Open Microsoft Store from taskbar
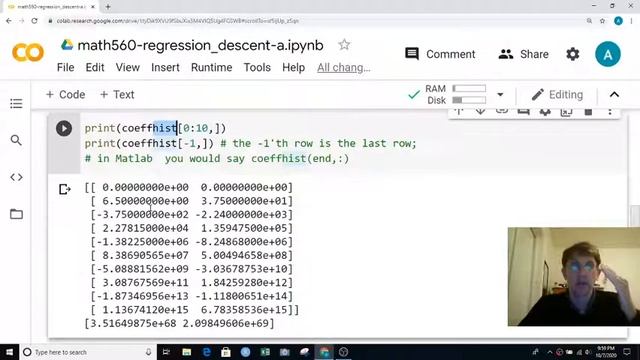 (226, 352)
